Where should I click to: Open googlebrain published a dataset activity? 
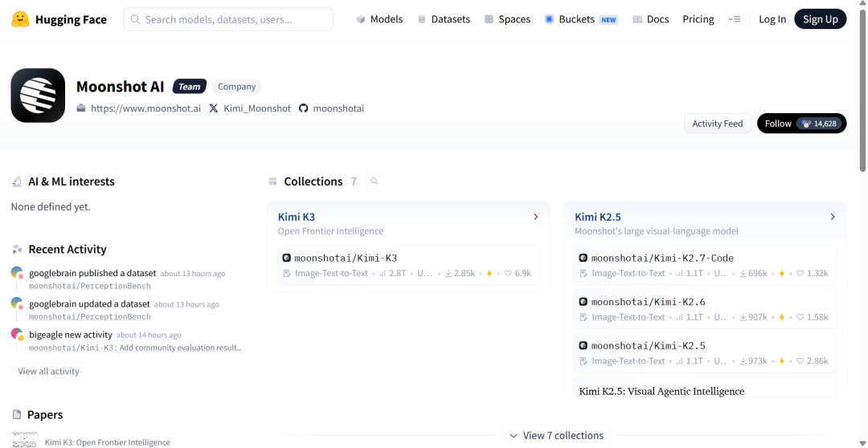pos(92,273)
